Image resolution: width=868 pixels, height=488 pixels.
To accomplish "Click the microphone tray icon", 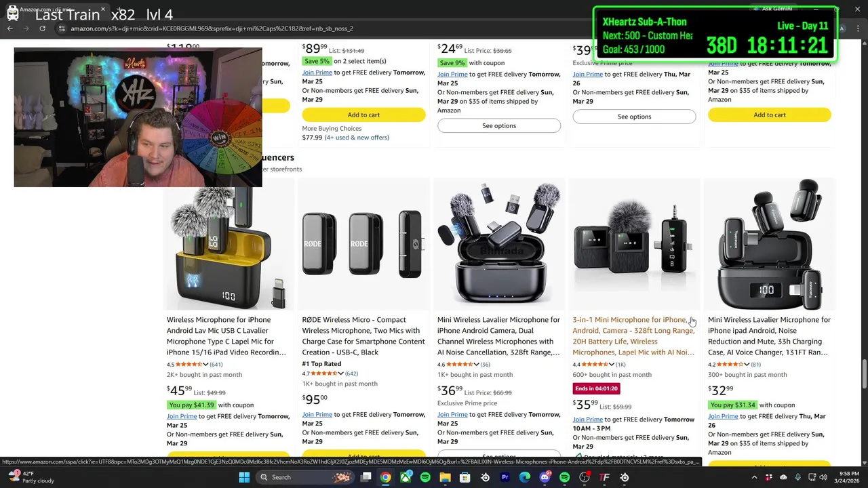I will coord(797,477).
